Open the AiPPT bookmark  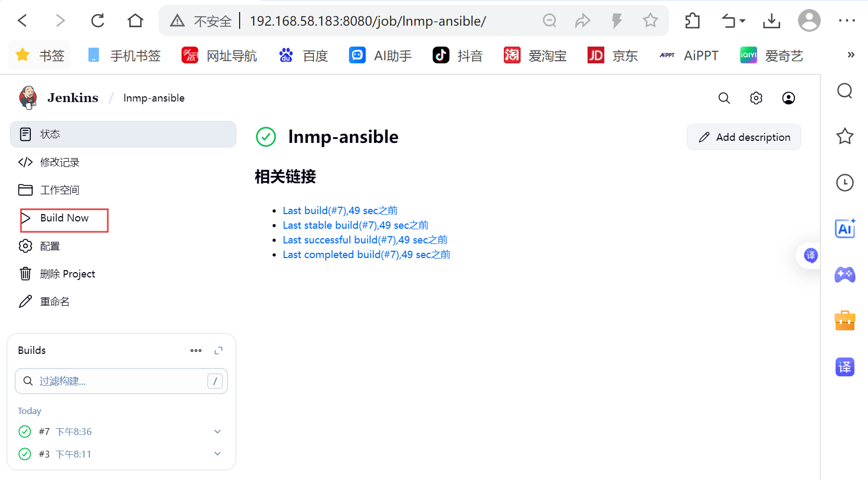[x=689, y=55]
